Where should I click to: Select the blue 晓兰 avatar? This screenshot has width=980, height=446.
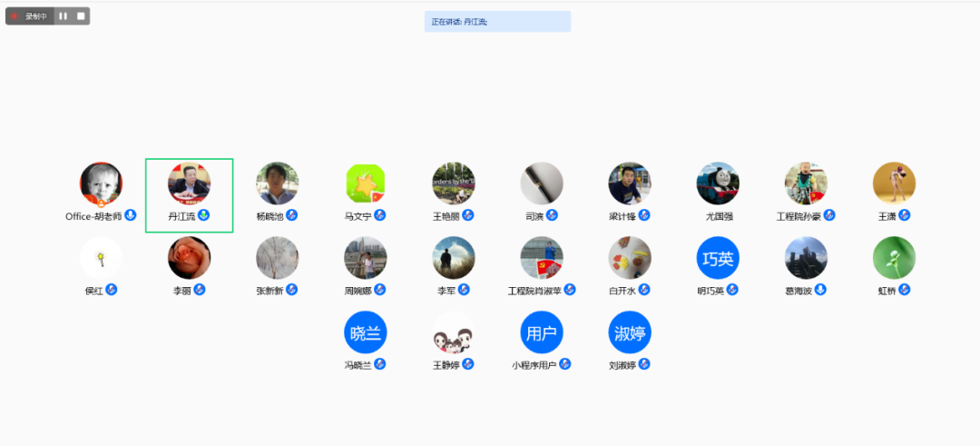(366, 332)
